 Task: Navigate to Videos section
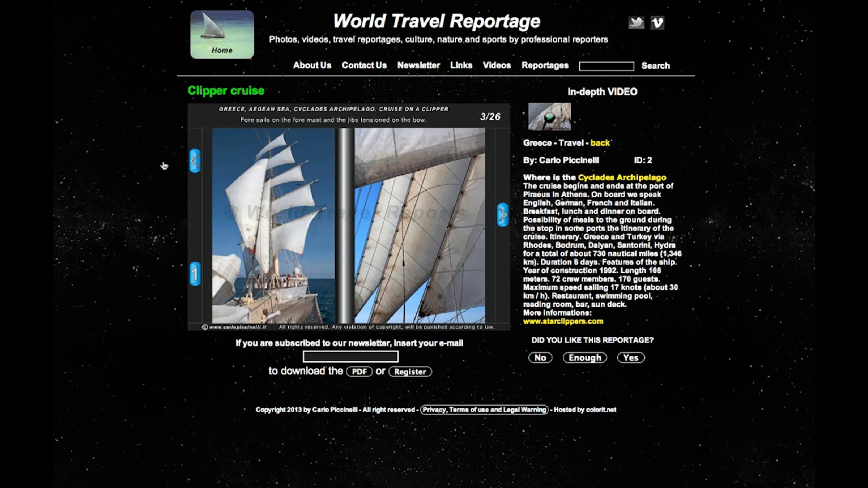point(497,65)
